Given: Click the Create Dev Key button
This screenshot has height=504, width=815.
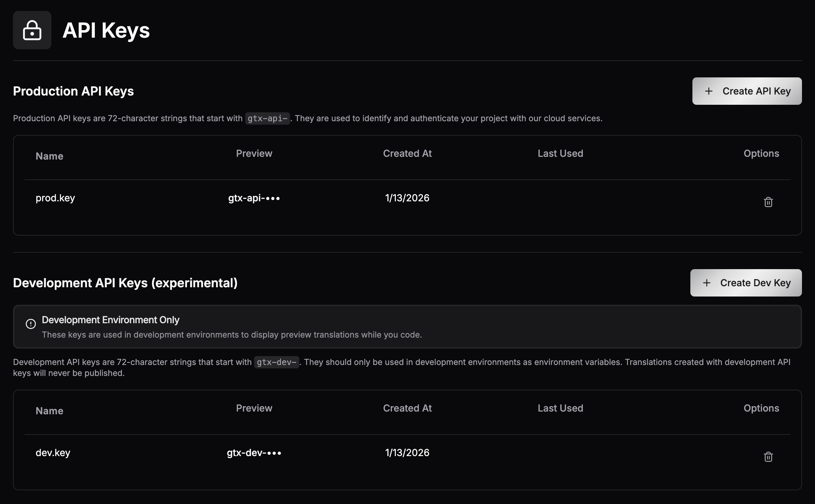Looking at the screenshot, I should [746, 283].
